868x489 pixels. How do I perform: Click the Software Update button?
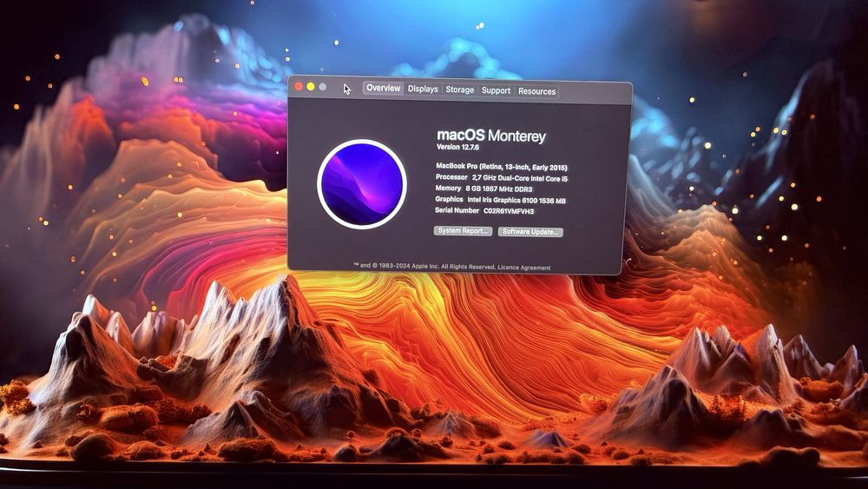point(530,232)
